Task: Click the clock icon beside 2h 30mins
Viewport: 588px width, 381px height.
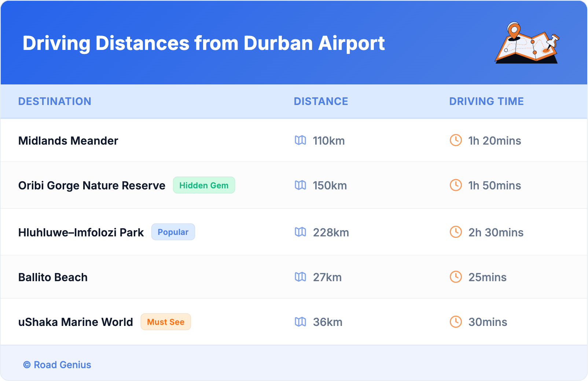Action: (x=456, y=232)
